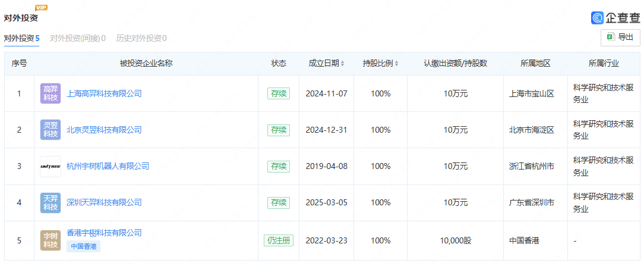Click 中国香港 in the 所属地区 column
Viewport: 644px width, 266px height.
pyautogui.click(x=523, y=240)
